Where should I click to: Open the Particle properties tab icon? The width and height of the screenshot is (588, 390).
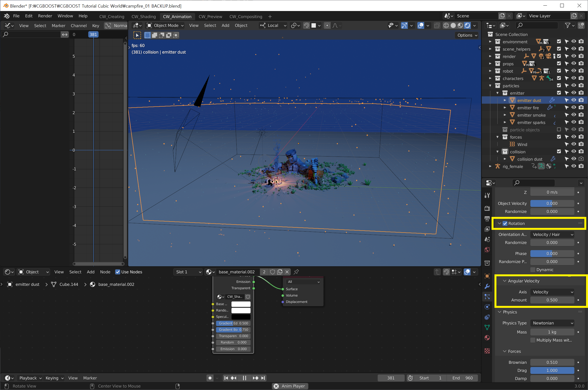487,297
